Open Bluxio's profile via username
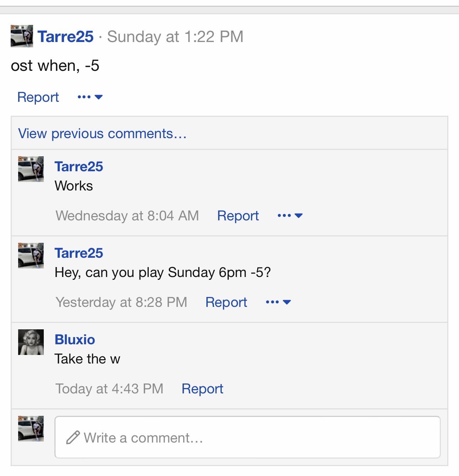This screenshot has height=476, width=459. coord(75,340)
